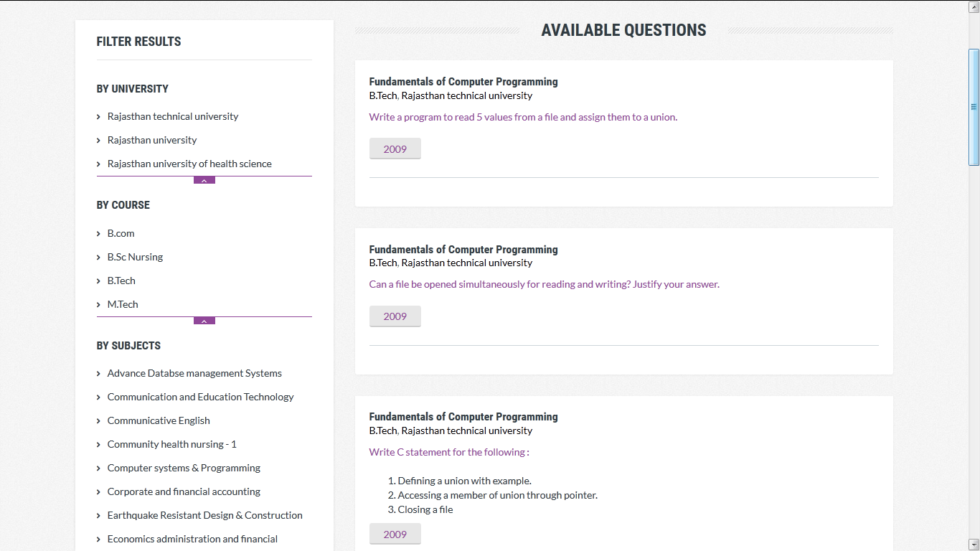Click the arrow icon next to B.Sc Nursing
Screen dimensions: 980x551
tap(98, 257)
